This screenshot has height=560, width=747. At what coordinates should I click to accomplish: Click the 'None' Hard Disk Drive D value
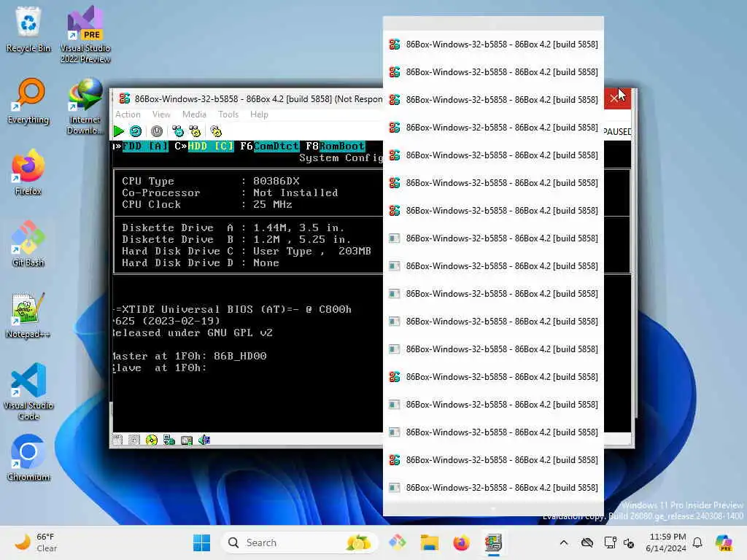pos(266,262)
